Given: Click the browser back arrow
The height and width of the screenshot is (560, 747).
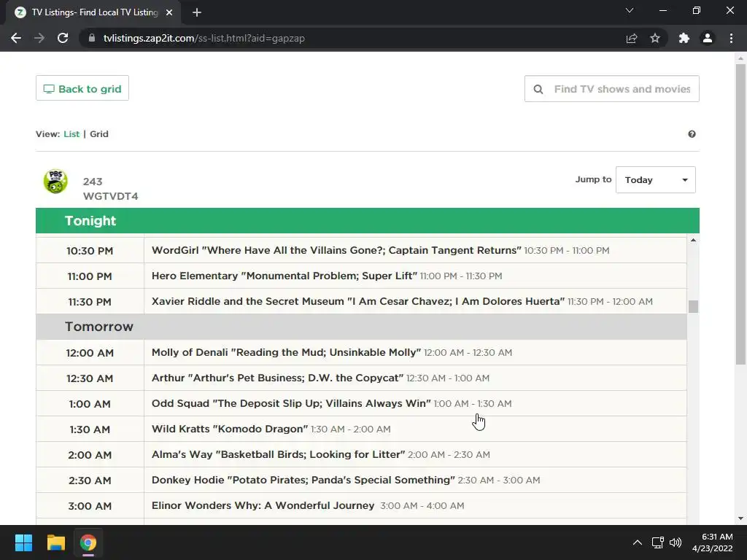Looking at the screenshot, I should coord(16,38).
